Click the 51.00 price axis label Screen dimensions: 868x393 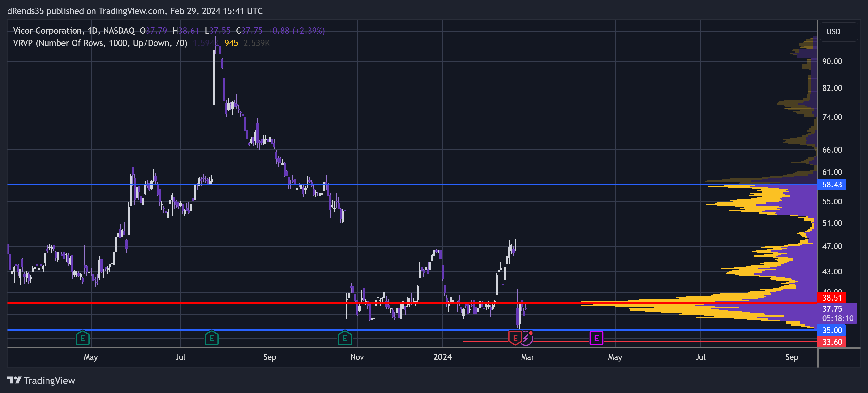point(832,223)
